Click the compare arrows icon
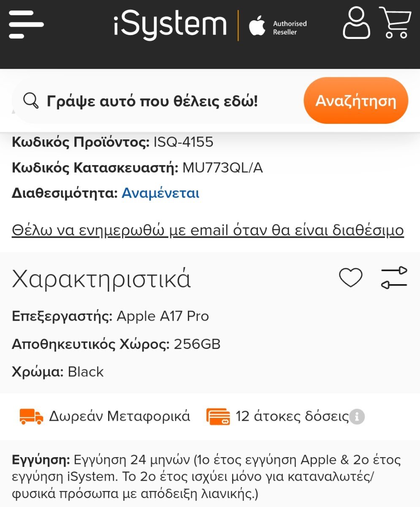This screenshot has height=507, width=420. (394, 278)
